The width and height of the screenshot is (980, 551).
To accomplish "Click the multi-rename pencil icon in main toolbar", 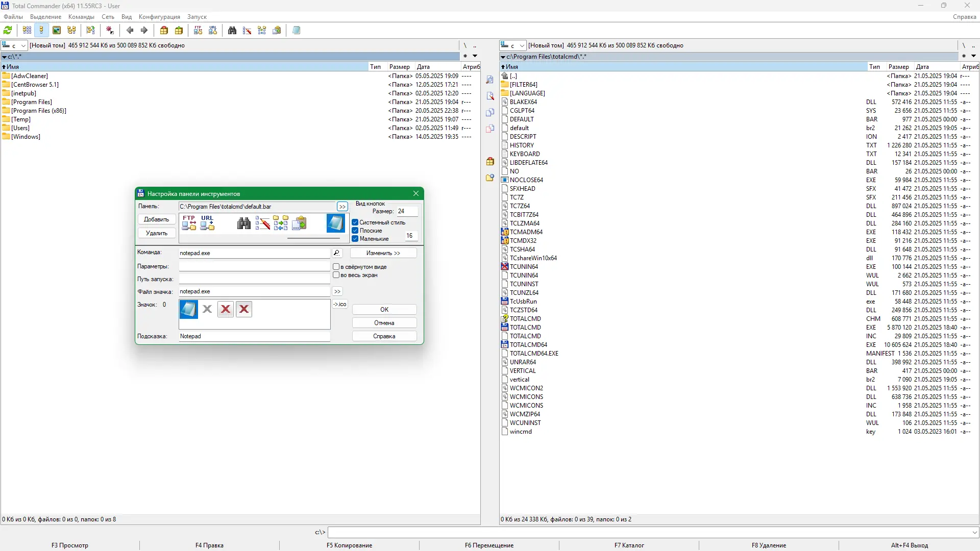I will pyautogui.click(x=247, y=31).
